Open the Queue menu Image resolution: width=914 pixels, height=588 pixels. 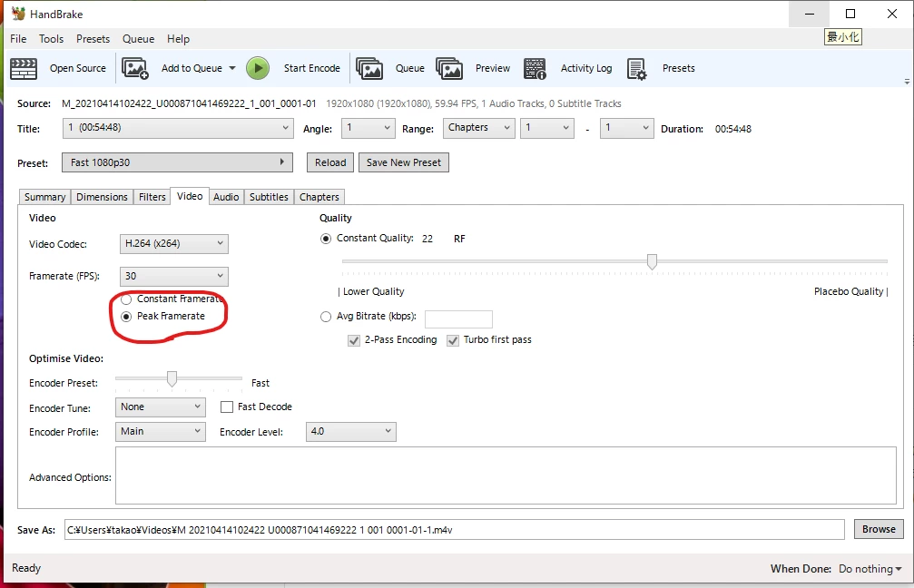click(x=138, y=38)
